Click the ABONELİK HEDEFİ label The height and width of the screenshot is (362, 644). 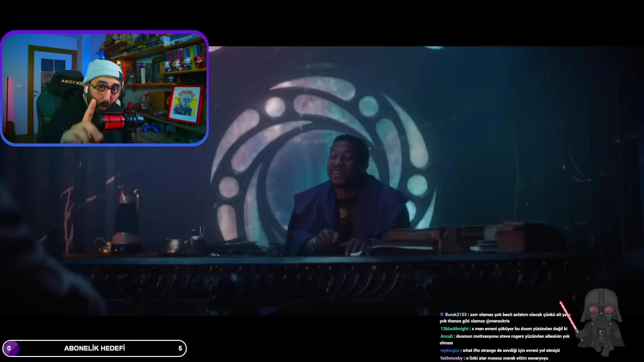(95, 348)
